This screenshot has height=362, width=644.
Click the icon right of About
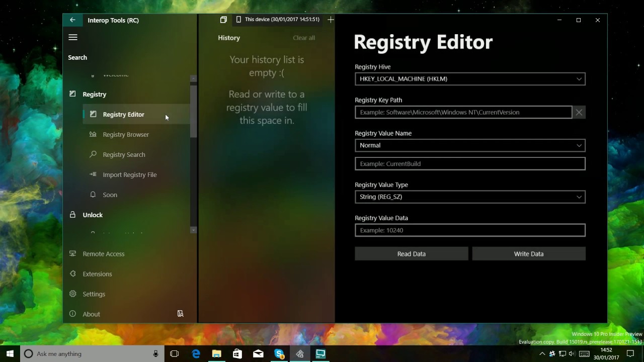pos(180,314)
